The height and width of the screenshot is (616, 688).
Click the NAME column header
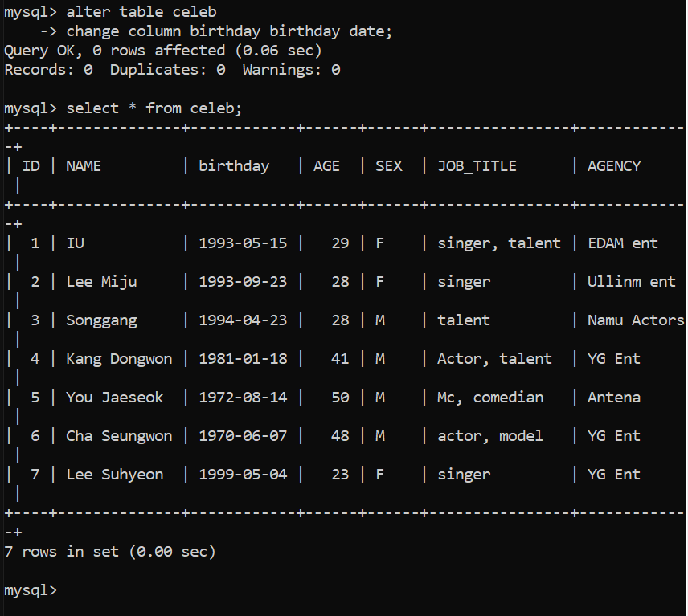(x=84, y=165)
